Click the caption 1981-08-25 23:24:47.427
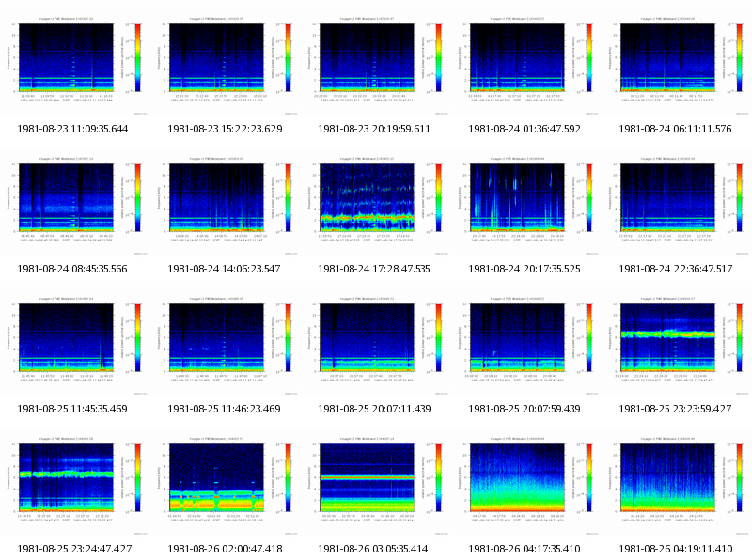The width and height of the screenshot is (752, 560). [74, 549]
